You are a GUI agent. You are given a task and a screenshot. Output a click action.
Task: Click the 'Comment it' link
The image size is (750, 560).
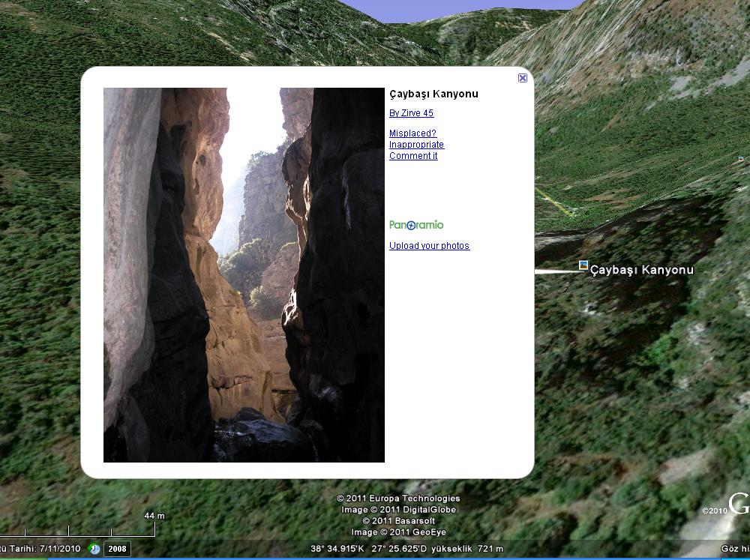pos(413,156)
